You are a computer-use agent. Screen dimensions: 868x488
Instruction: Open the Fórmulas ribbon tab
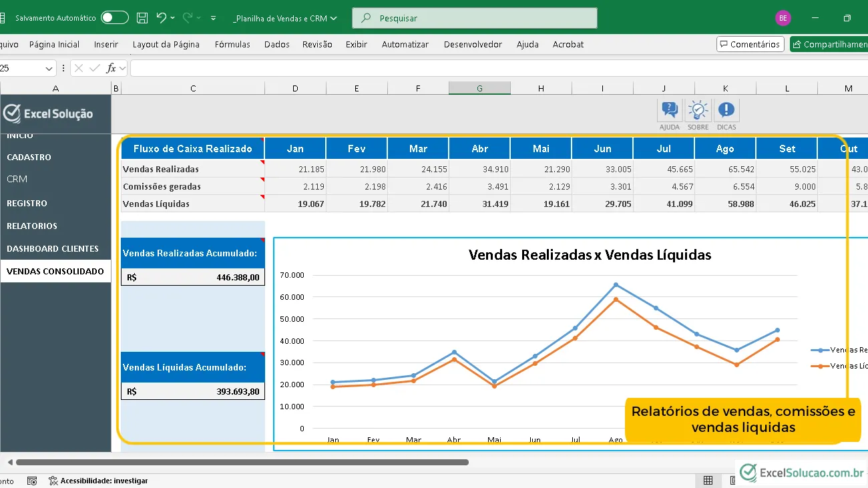[x=232, y=44]
